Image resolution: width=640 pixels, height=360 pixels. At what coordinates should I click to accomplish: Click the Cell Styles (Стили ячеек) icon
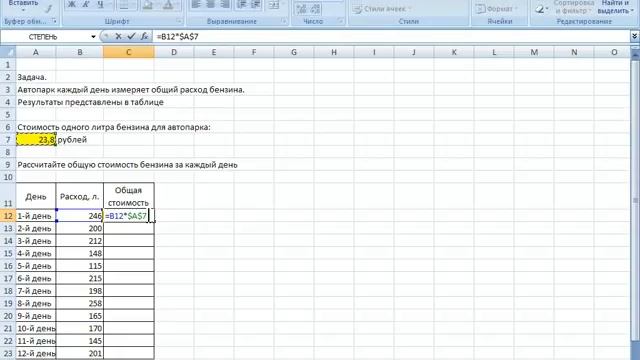pos(357,9)
